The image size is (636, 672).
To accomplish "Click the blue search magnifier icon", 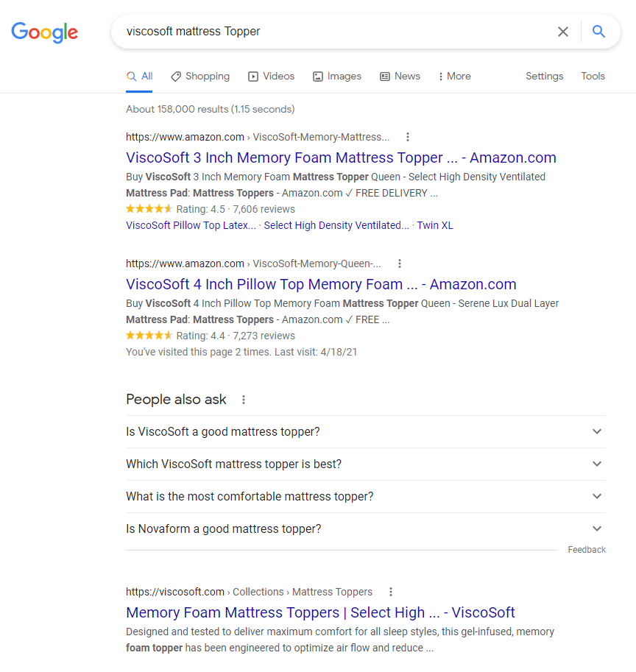I will (598, 32).
